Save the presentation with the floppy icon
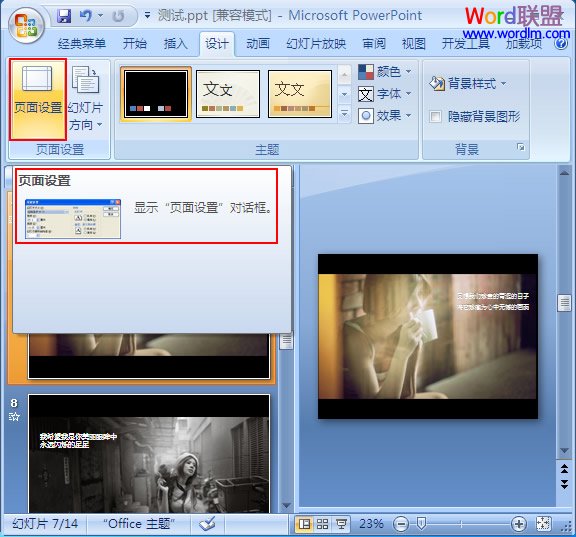This screenshot has height=537, width=576. click(64, 16)
